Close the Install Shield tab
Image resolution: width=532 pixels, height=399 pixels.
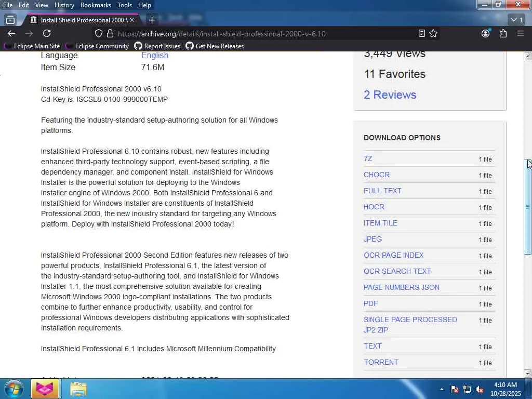point(132,20)
